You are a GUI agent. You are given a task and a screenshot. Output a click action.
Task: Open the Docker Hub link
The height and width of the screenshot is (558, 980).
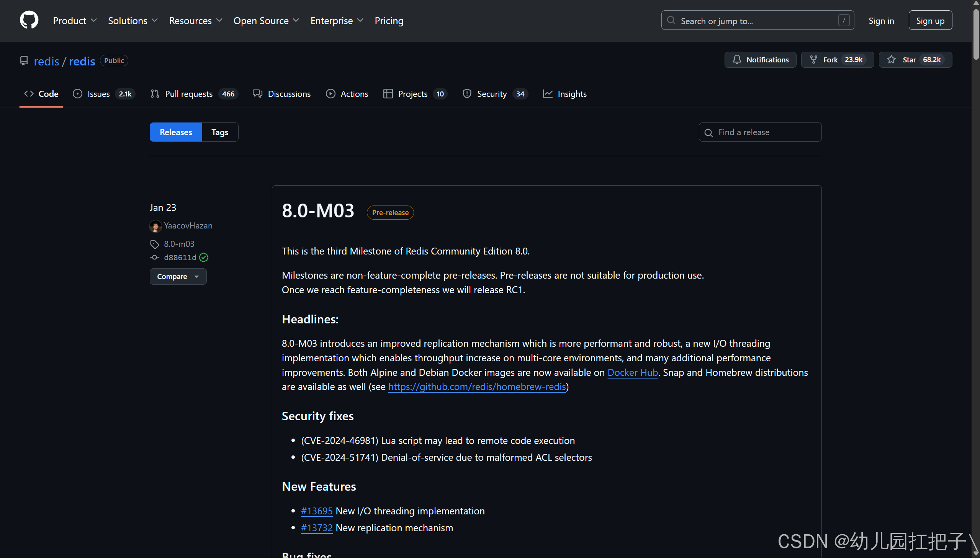coord(633,372)
